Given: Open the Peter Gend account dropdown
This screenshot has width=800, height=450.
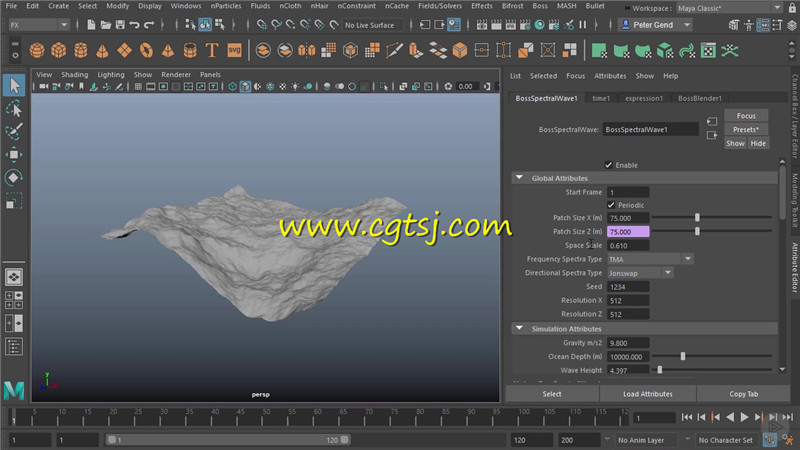Looking at the screenshot, I should pos(655,24).
